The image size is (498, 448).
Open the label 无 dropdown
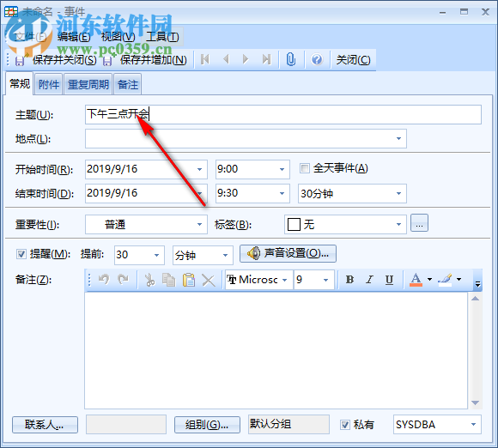point(398,225)
